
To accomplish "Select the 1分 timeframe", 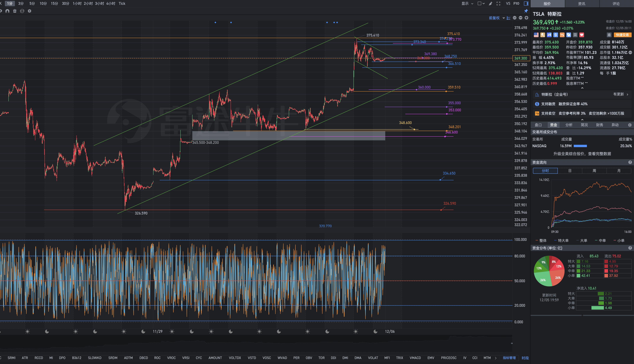I will [10, 4].
